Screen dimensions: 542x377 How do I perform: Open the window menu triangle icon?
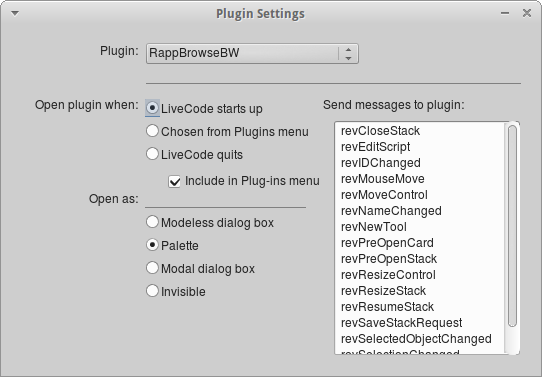click(15, 13)
